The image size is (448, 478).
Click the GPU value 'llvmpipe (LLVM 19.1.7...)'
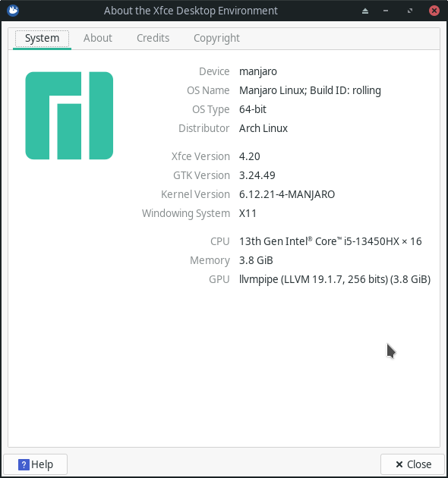[335, 279]
